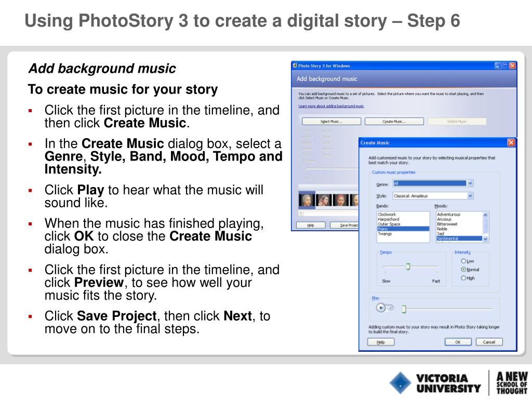The width and height of the screenshot is (532, 399).
Task: Choose Harpsichord in Bands list
Action: pos(403,219)
